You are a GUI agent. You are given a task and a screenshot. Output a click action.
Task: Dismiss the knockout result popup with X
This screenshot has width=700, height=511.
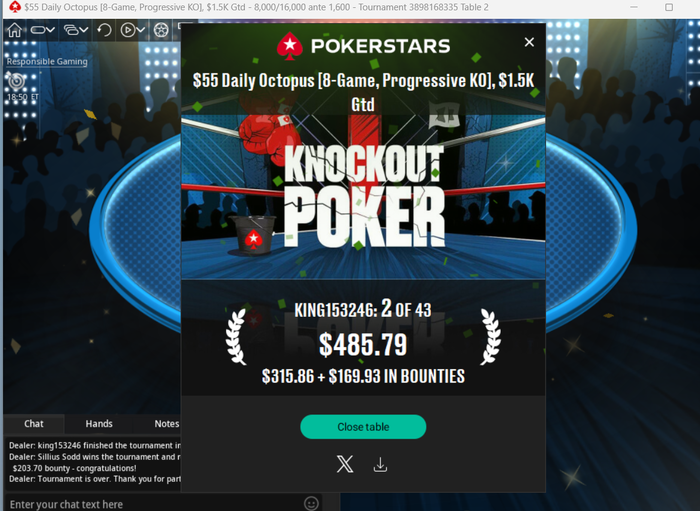[x=529, y=42]
